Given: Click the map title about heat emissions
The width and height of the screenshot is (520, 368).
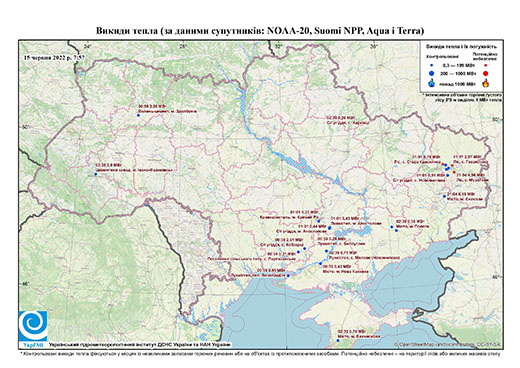Looking at the screenshot, I should point(260,31).
